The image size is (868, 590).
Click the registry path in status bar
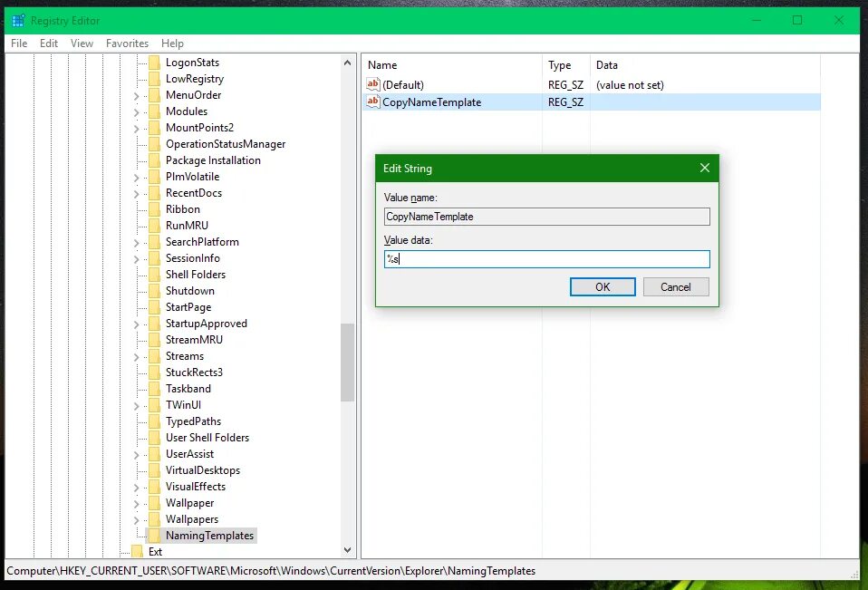(271, 571)
